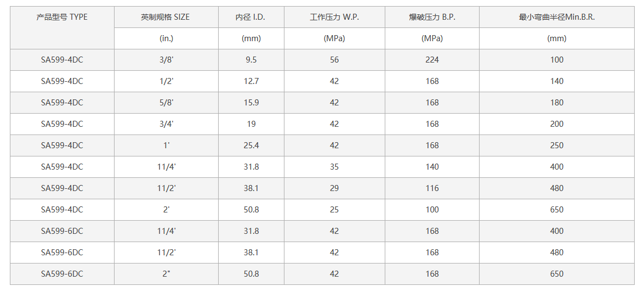Select the 224 burst pressure cell
The image size is (644, 297).
tap(432, 60)
